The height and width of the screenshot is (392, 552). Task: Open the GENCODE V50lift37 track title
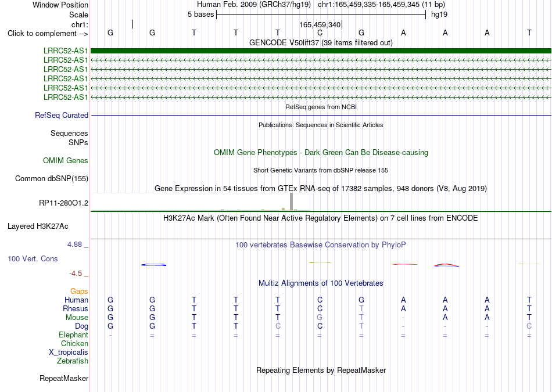click(321, 42)
